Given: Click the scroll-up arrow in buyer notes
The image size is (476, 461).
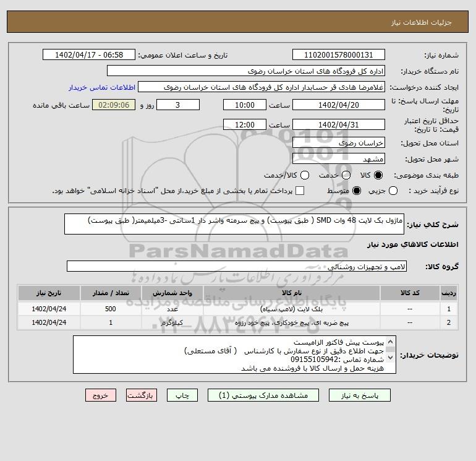Looking at the screenshot, I should point(391,342).
